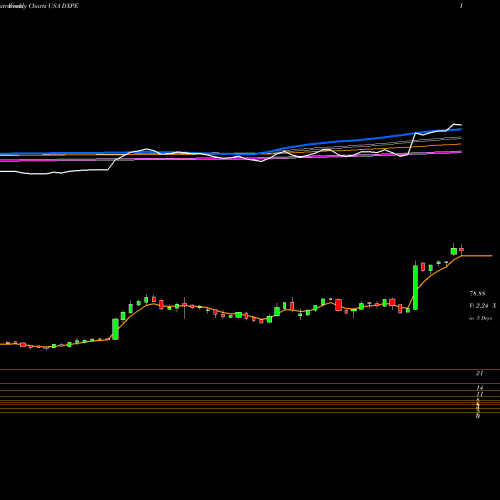
Task: Click the 21 level label
Action: click(x=479, y=373)
